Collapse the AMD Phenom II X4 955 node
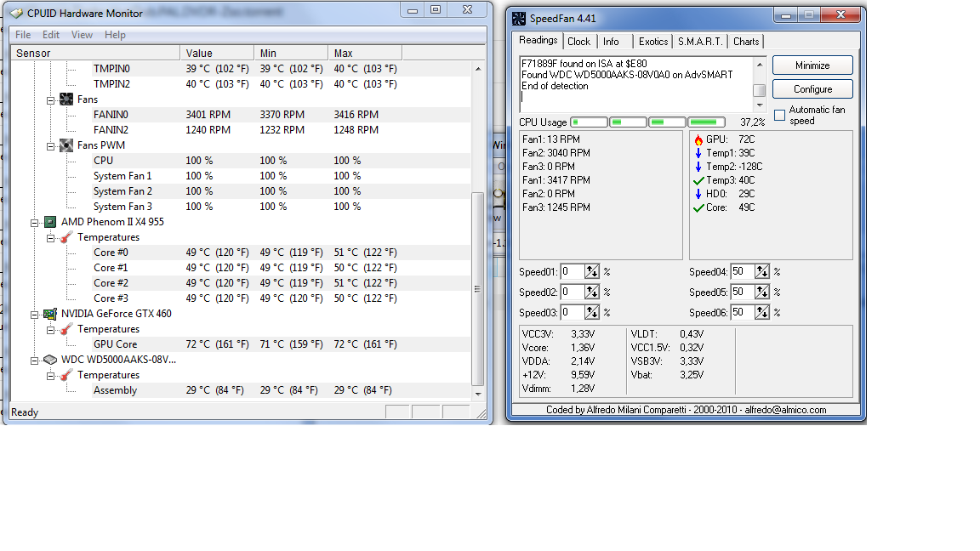The image size is (980, 551). [34, 223]
